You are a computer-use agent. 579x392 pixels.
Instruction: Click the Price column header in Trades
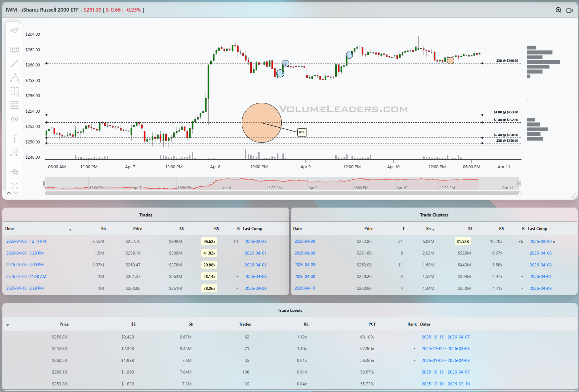coord(138,229)
